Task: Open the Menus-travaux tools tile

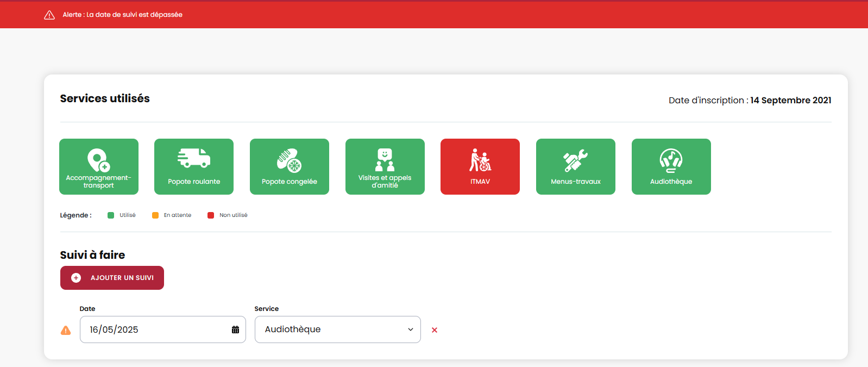Action: [575, 166]
